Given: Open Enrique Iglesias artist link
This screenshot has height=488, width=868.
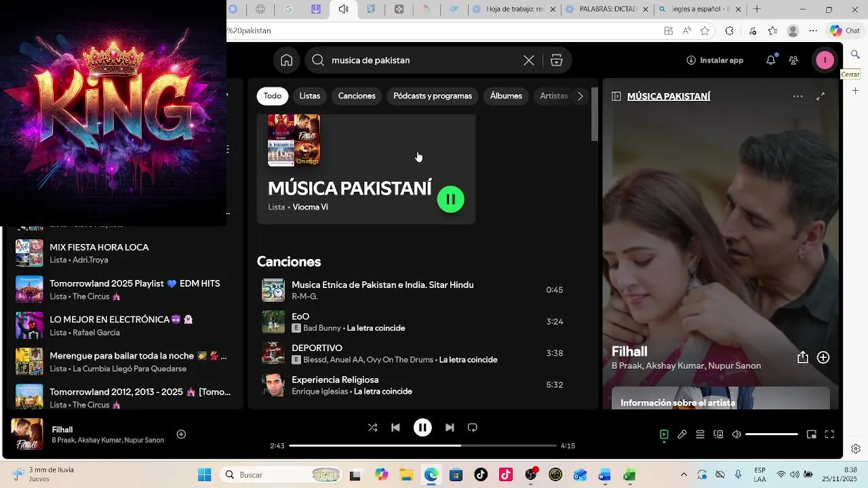Looking at the screenshot, I should [x=320, y=392].
